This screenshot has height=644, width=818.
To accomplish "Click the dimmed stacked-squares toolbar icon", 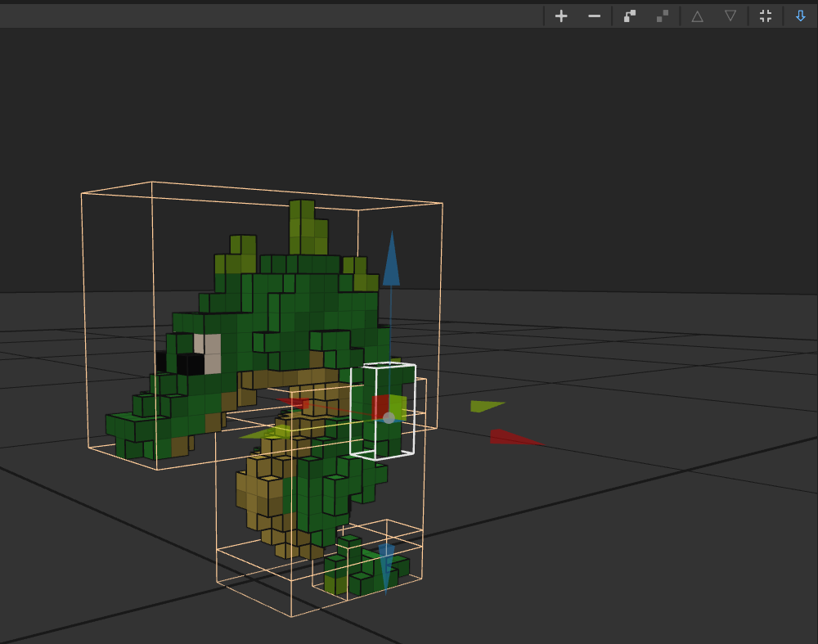I will (663, 16).
